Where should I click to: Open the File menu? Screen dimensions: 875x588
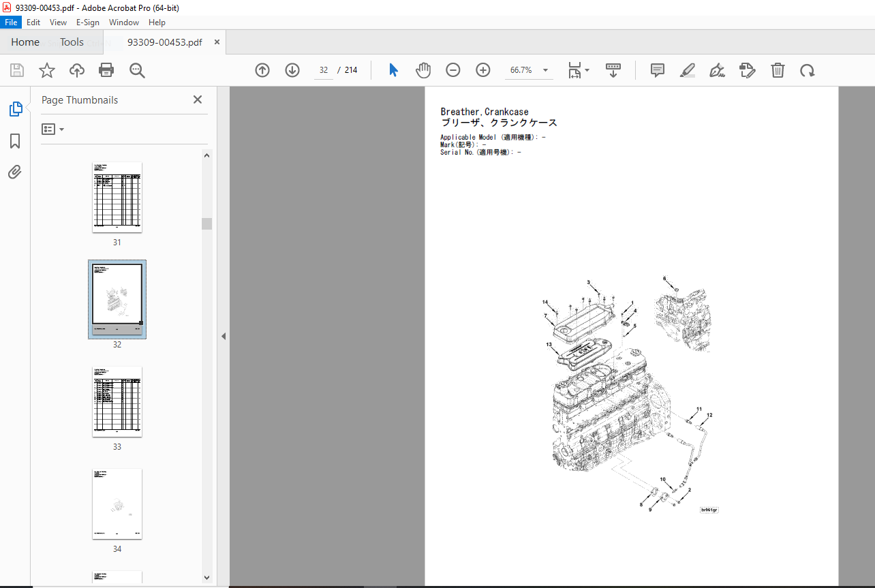[12, 22]
